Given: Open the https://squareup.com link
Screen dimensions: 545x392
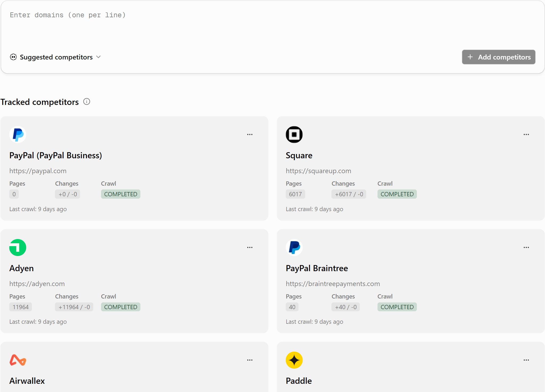Looking at the screenshot, I should point(318,171).
